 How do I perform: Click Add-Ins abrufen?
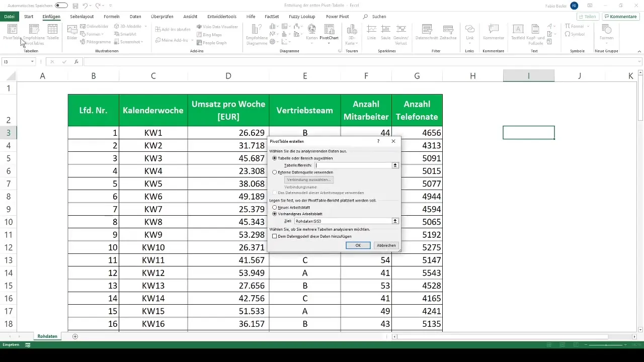pyautogui.click(x=173, y=29)
